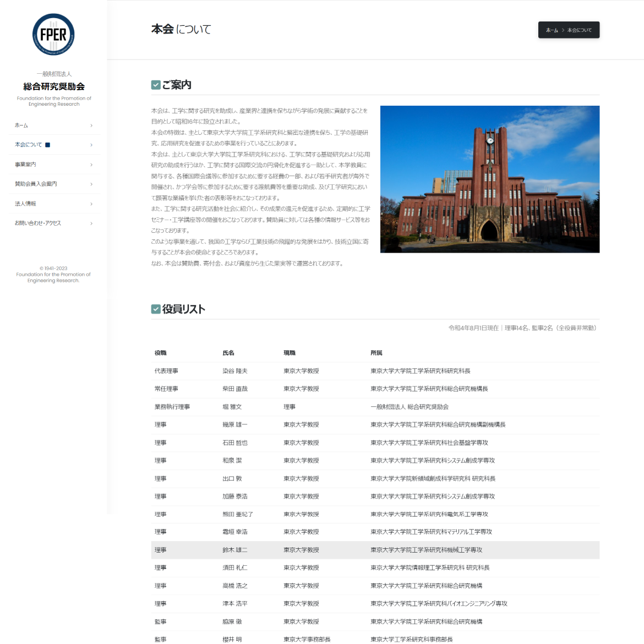Click 情報理工学系研究科 研究科長 affiliation cell
The width and height of the screenshot is (644, 644).
[430, 567]
